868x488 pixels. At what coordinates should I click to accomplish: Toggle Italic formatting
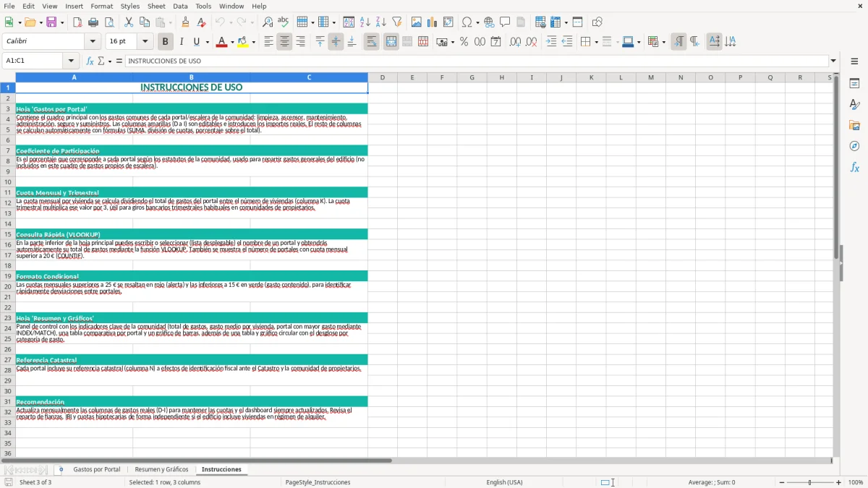click(x=181, y=42)
